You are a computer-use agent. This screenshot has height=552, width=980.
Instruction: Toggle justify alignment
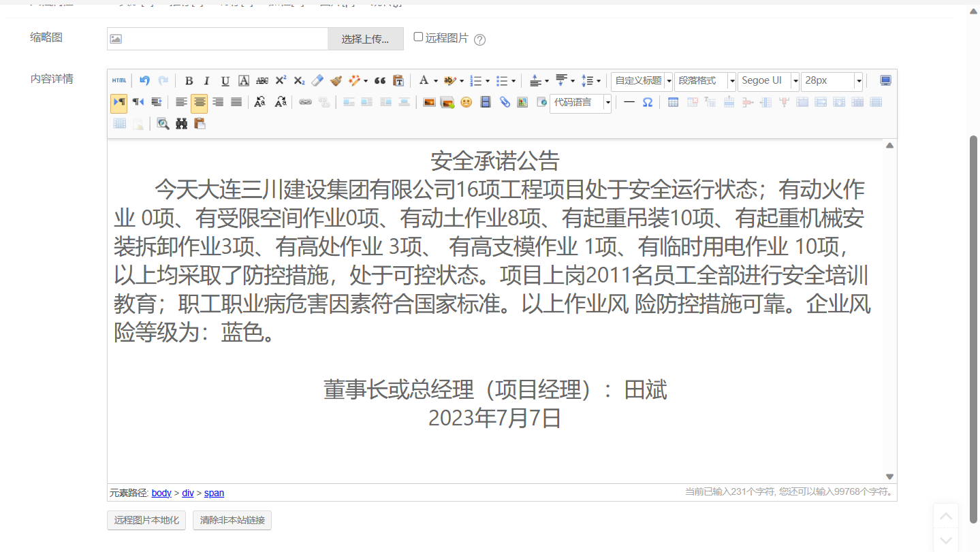tap(236, 102)
